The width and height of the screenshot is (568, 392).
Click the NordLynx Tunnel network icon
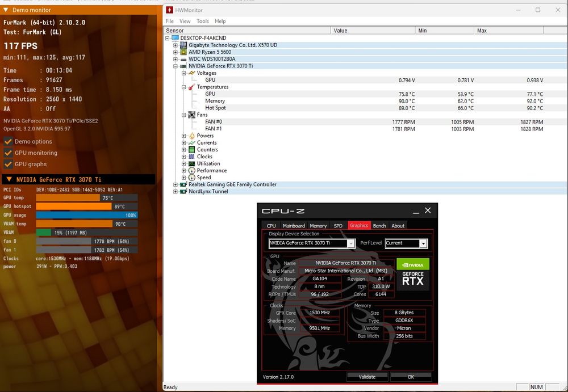183,192
